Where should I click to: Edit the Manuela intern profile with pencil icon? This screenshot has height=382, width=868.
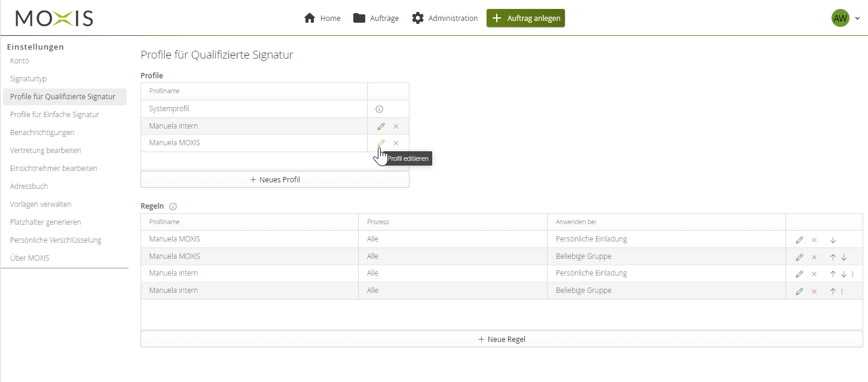tap(381, 126)
